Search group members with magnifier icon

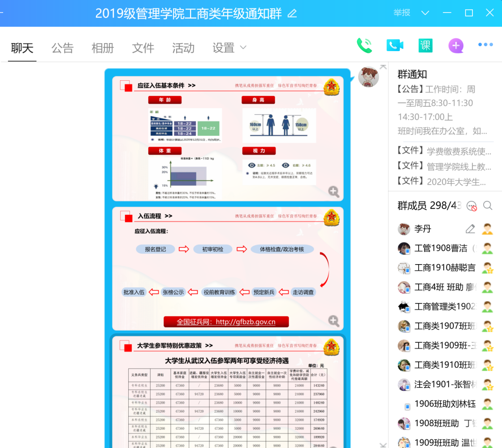click(488, 206)
